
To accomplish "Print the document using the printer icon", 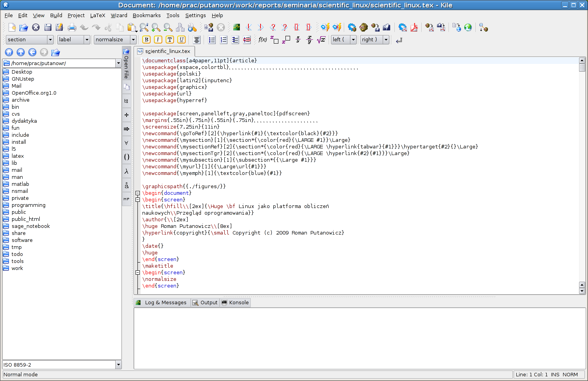I will [72, 27].
